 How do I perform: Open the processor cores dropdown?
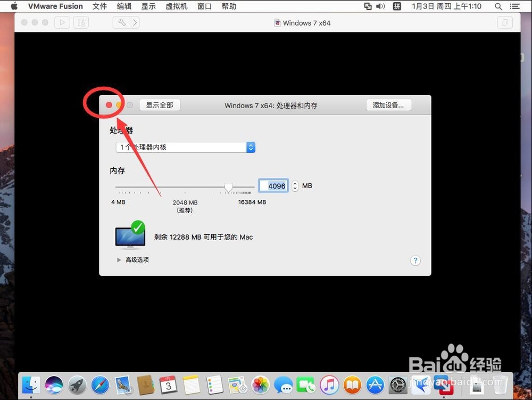(186, 147)
